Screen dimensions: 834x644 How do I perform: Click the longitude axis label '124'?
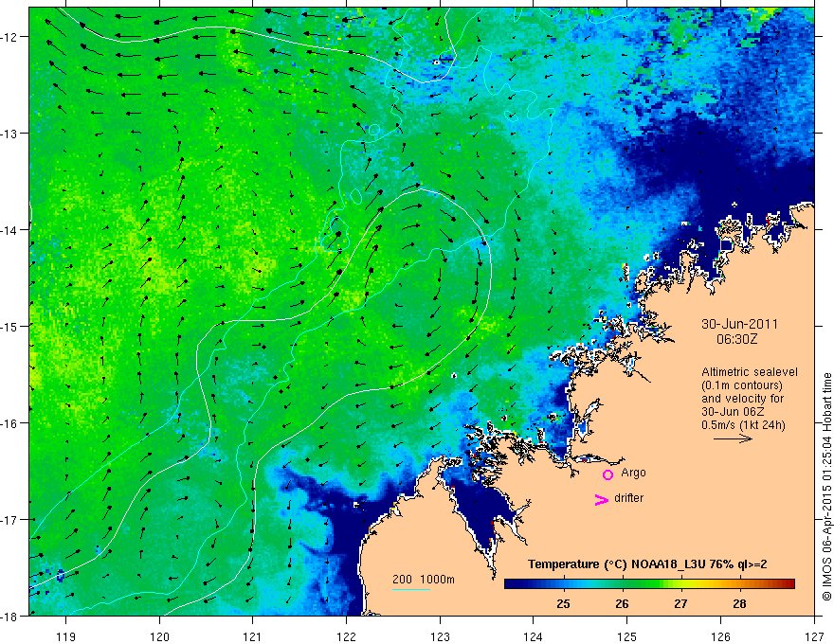pos(534,636)
